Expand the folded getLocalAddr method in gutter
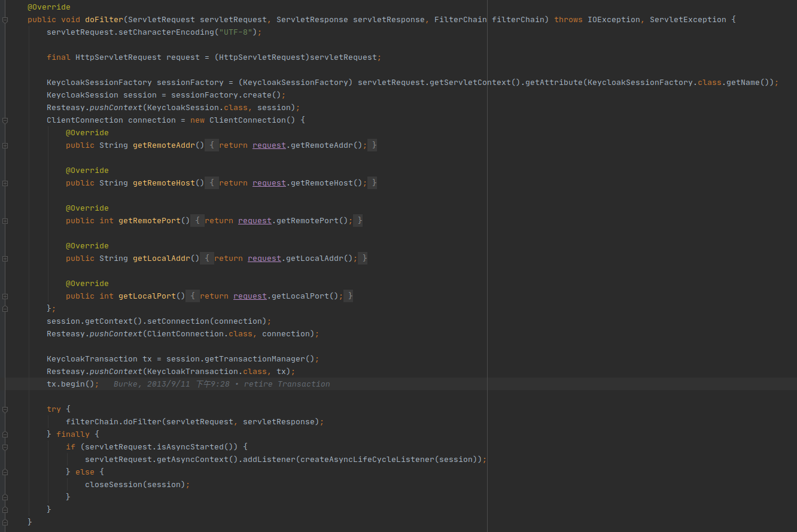Viewport: 797px width, 532px height. pos(5,259)
